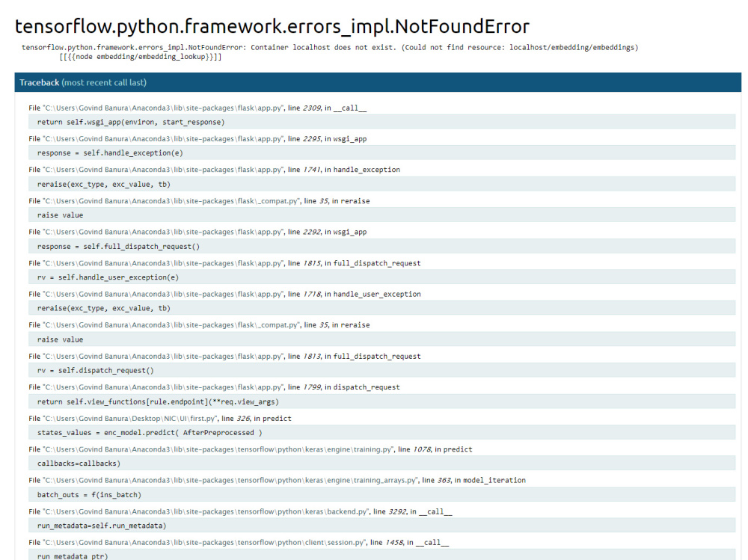Screen dimensions: 748x560
Task: Open training_arrays.py frame 'in model_iteration'
Action: (278, 480)
